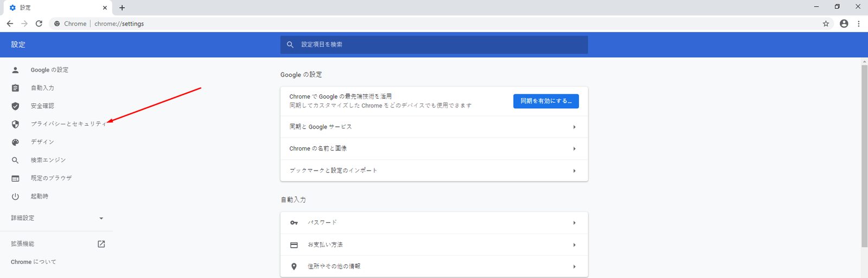Open Chrome の名前と画像 row arrow
This screenshot has width=868, height=278.
[x=574, y=148]
